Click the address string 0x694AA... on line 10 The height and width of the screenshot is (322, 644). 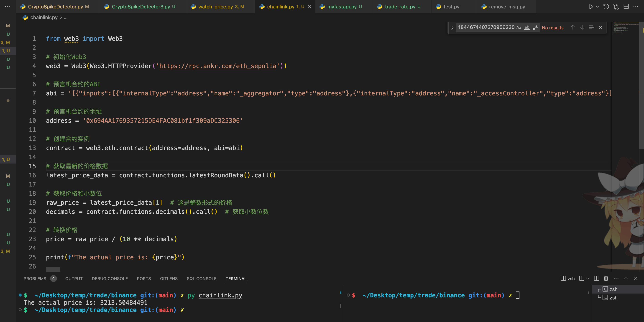163,121
